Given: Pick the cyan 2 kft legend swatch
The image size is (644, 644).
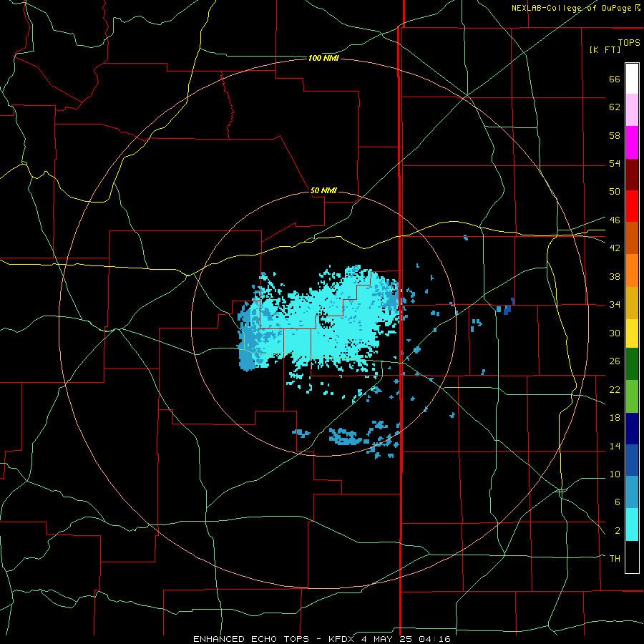Looking at the screenshot, I should point(632,525).
